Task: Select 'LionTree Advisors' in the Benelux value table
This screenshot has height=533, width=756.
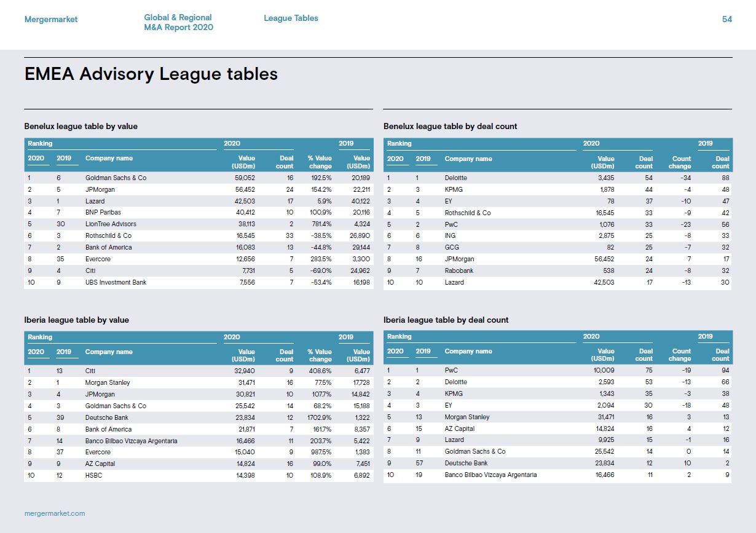Action: tap(111, 224)
